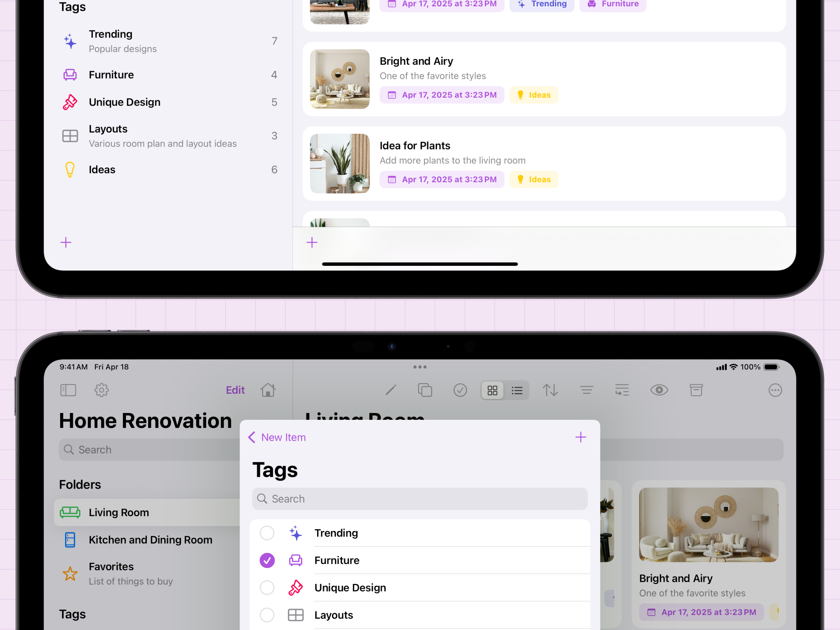Screen dimensions: 840x630
Task: Uncheck the Furniture tag checkmark
Action: [267, 560]
